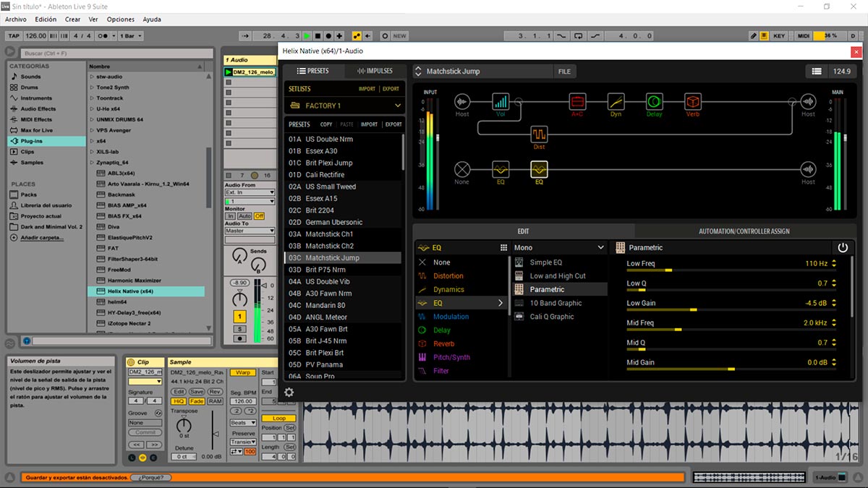Toggle the Parametric EQ bypass power button
The height and width of the screenshot is (488, 868).
pos(843,247)
